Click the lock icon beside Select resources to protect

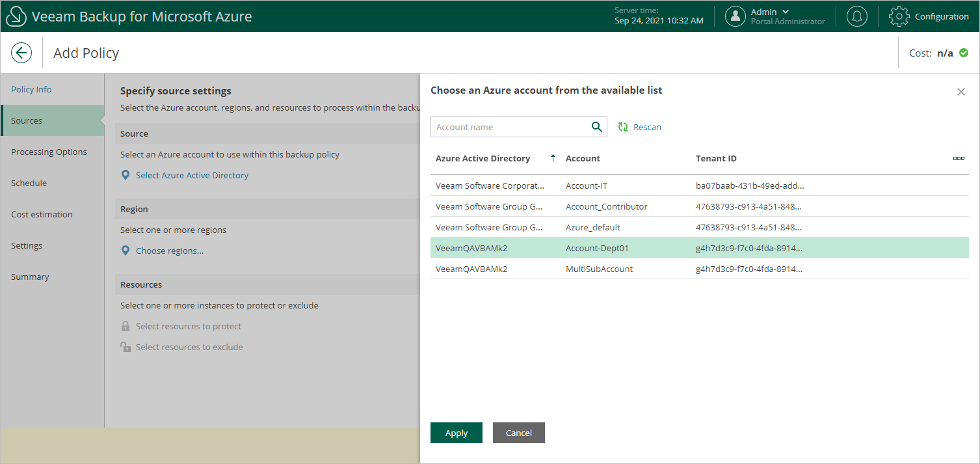pos(126,326)
